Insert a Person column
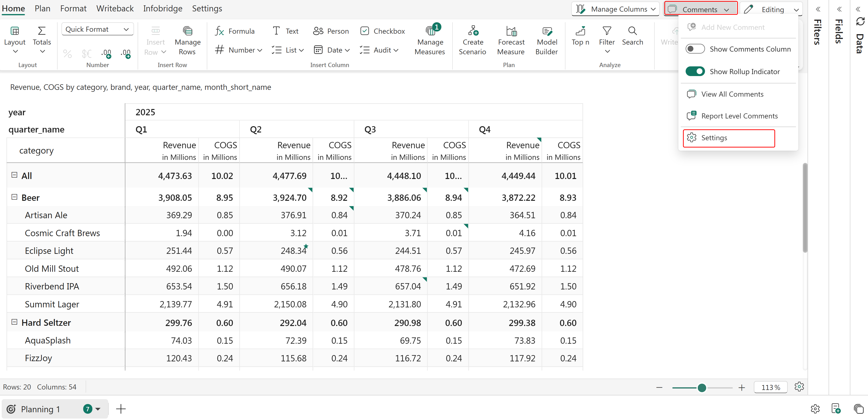This screenshot has height=420, width=868. [331, 31]
